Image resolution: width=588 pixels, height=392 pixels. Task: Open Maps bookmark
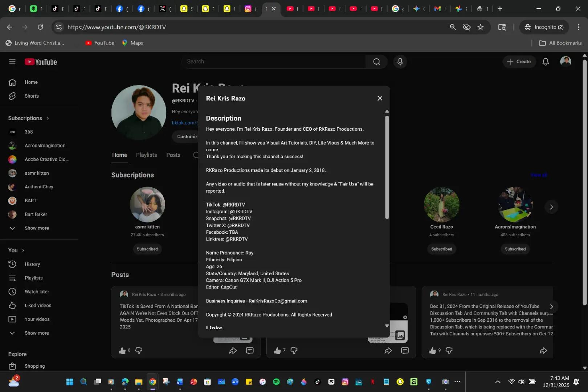coord(132,43)
